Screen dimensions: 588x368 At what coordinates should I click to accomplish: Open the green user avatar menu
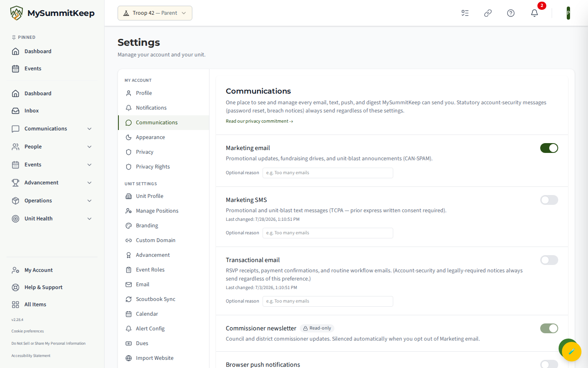(568, 13)
